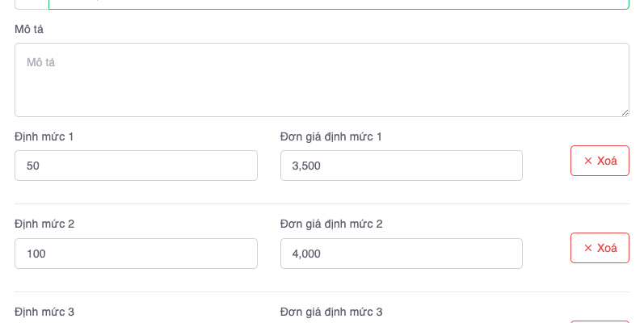This screenshot has height=323, width=644.
Task: Click the Định mức 2 label
Action: pos(44,224)
